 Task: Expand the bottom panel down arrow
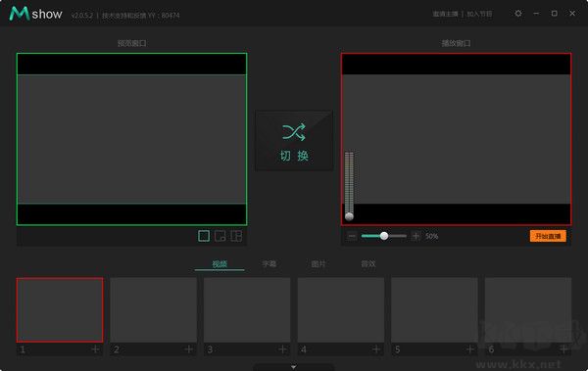point(294,367)
